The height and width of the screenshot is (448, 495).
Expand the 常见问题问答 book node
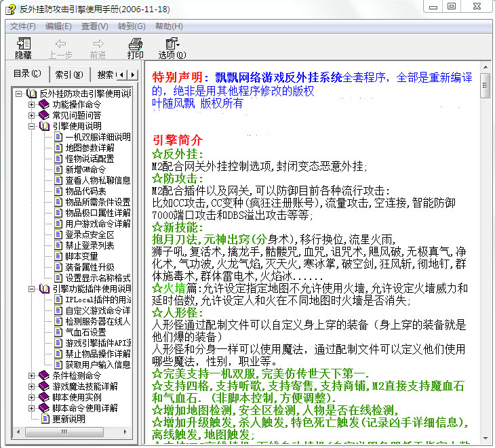(31, 115)
